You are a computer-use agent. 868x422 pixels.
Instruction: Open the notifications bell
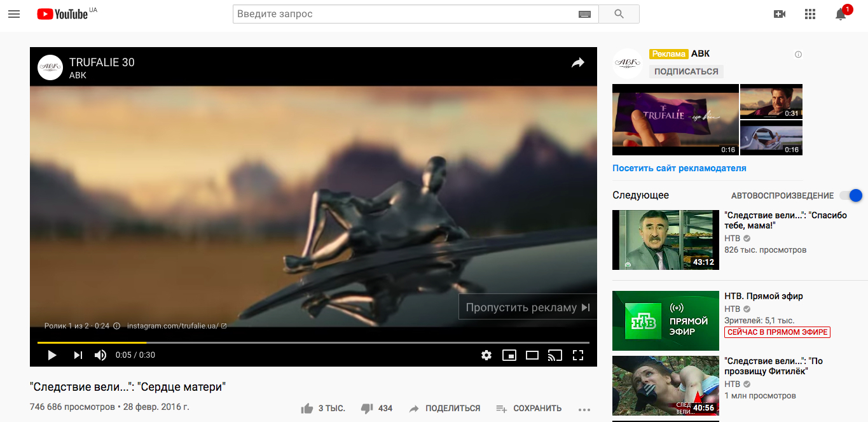(x=841, y=15)
